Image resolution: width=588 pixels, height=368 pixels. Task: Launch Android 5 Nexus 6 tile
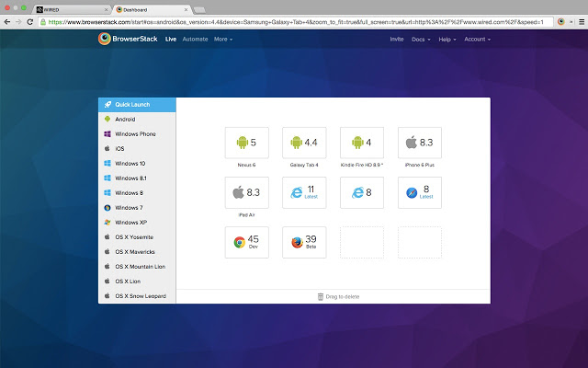click(247, 143)
